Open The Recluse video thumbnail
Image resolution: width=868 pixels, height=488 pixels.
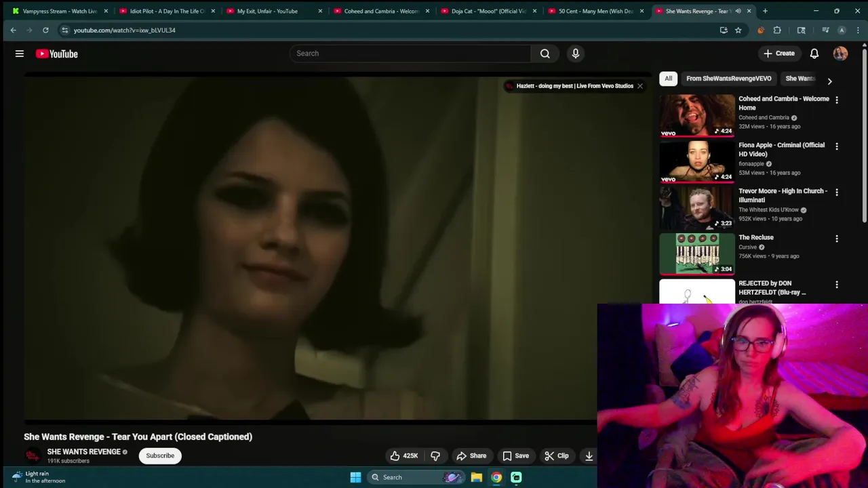[697, 253]
